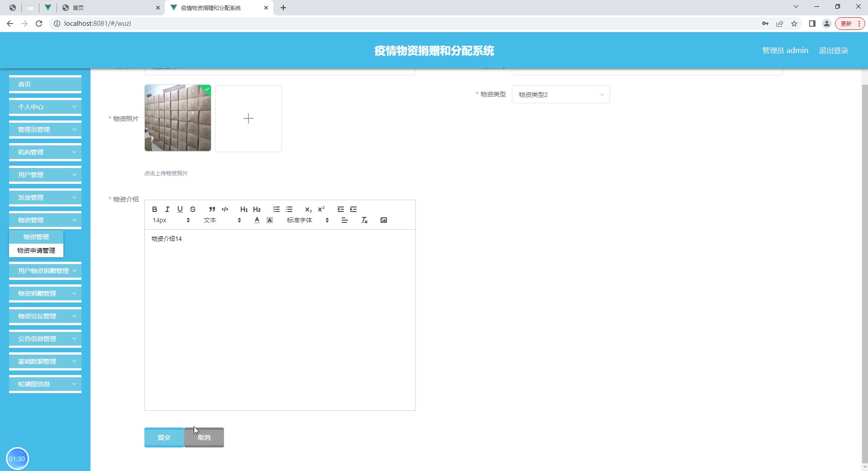Toggle browser side panel icon

[x=812, y=24]
